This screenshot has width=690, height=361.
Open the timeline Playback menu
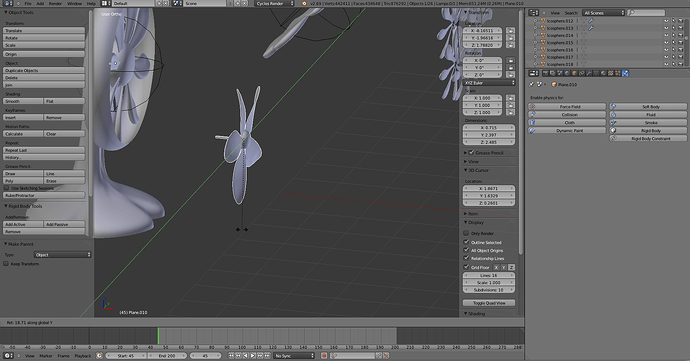point(83,355)
